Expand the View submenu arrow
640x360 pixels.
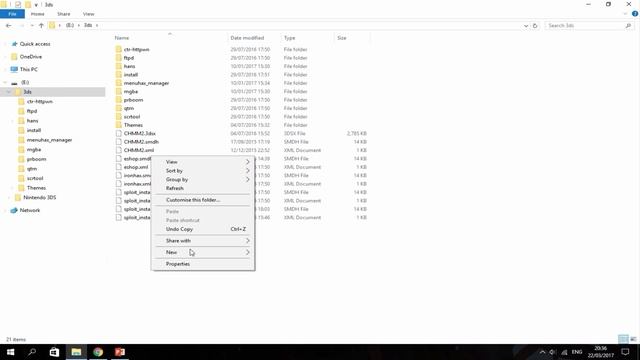tap(247, 162)
